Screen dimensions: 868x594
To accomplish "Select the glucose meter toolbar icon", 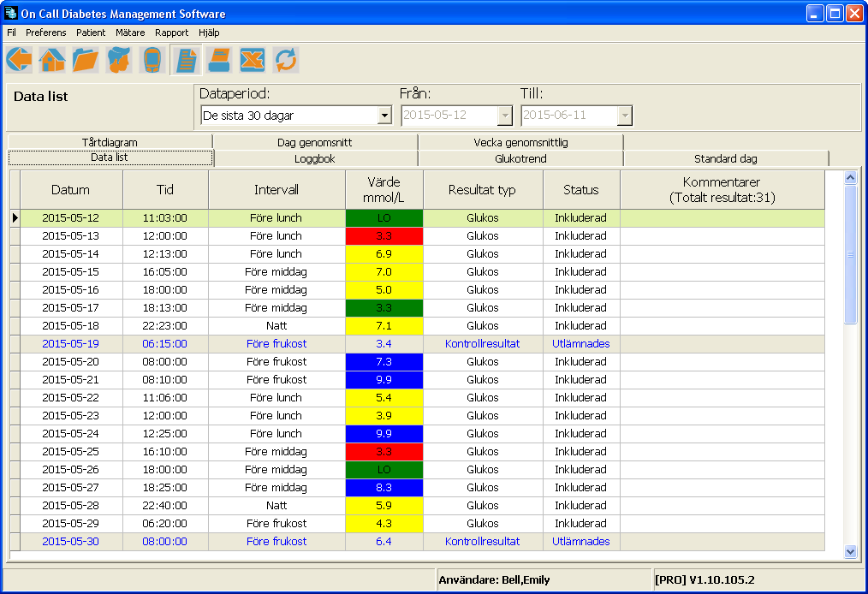I will [x=152, y=60].
